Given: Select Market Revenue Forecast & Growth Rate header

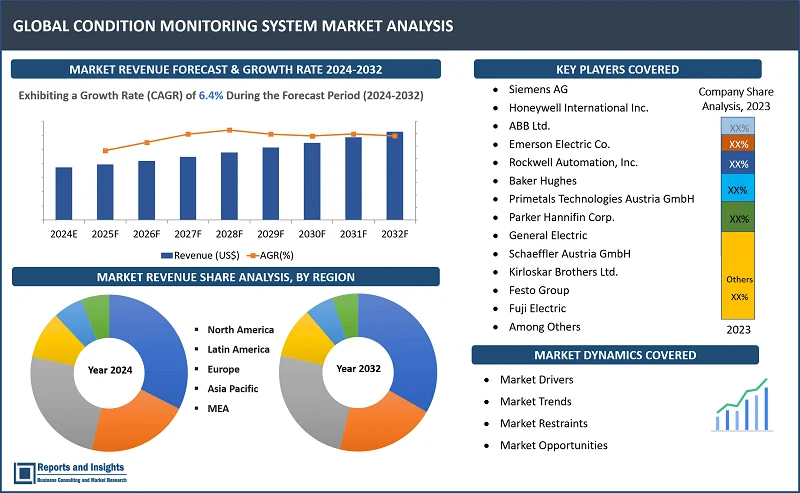Looking at the screenshot, I should (226, 69).
